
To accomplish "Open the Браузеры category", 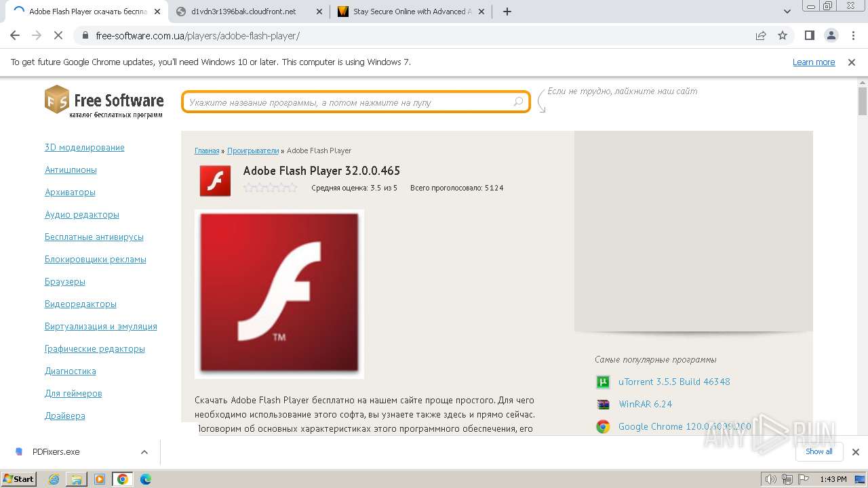I will 65,281.
